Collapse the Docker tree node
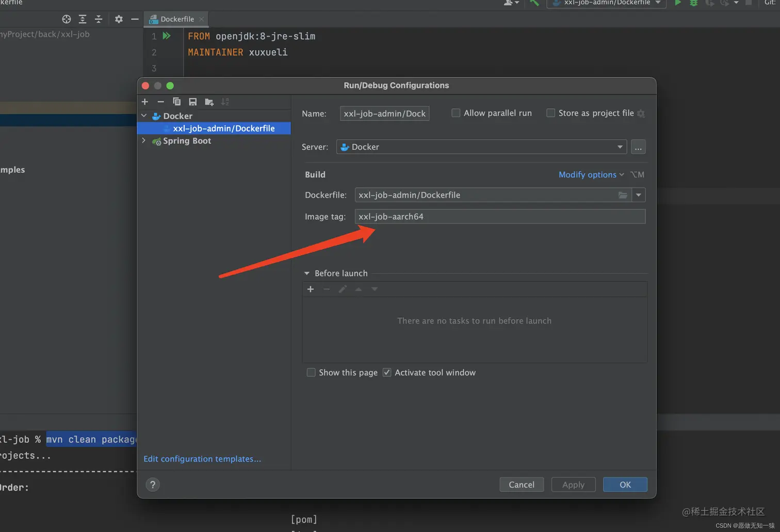This screenshot has height=532, width=780. pos(144,116)
